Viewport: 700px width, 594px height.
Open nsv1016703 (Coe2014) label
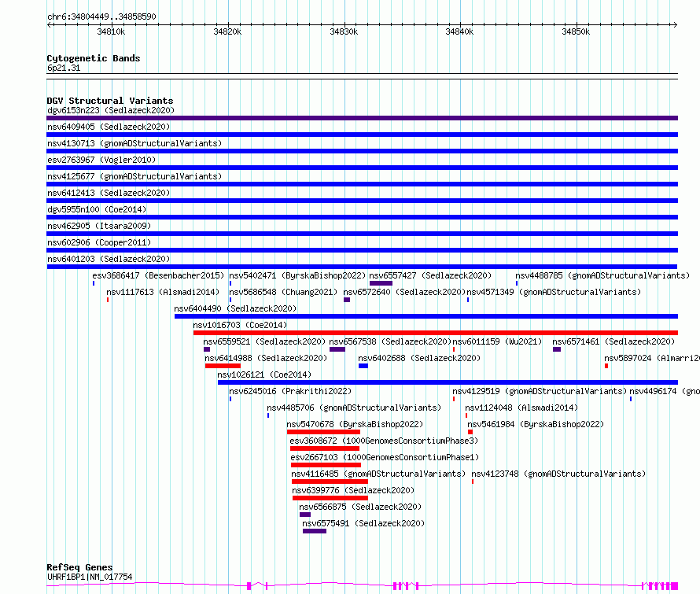(240, 325)
